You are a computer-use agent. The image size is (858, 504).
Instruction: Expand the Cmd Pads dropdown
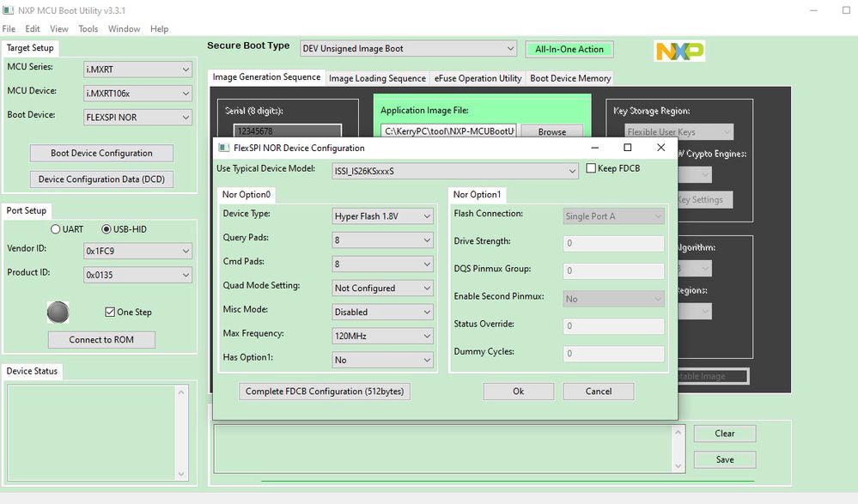click(x=382, y=264)
